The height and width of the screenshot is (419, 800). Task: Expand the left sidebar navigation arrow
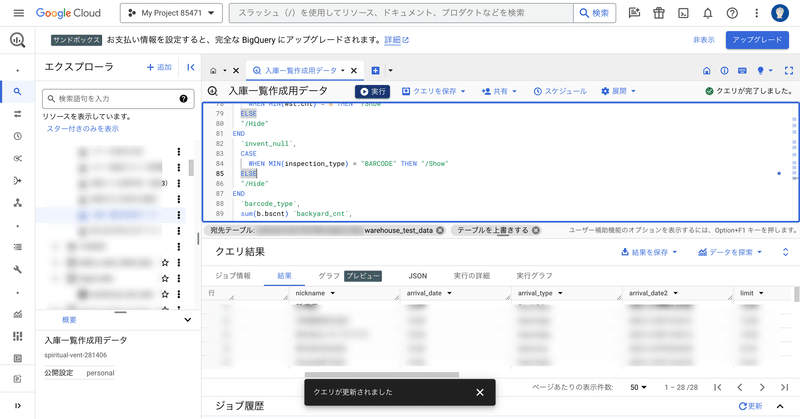coord(17,406)
